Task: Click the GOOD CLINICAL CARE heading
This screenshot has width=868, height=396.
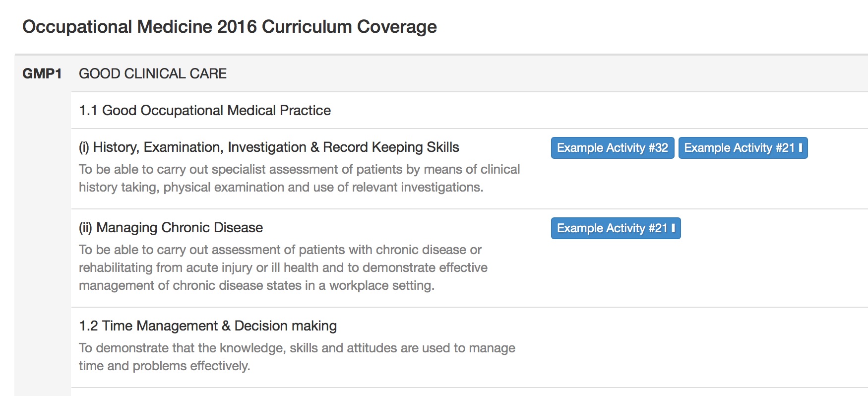Action: point(153,74)
